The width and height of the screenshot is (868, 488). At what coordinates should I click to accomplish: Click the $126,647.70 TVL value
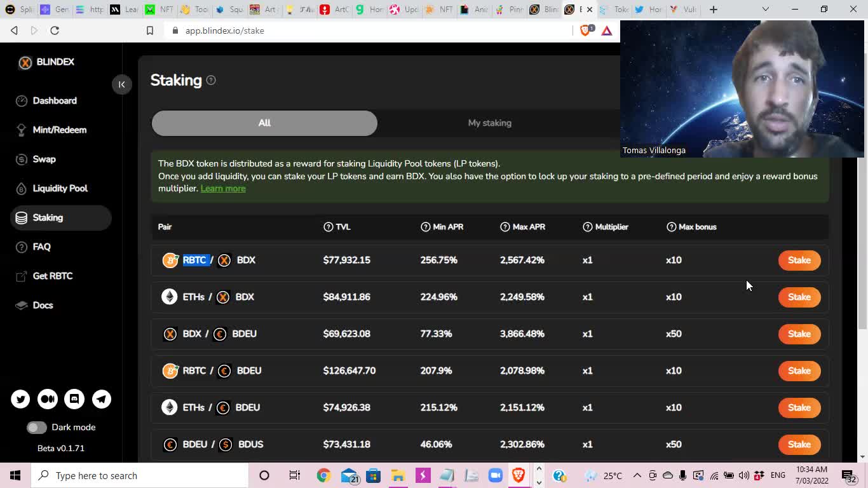[x=349, y=370]
